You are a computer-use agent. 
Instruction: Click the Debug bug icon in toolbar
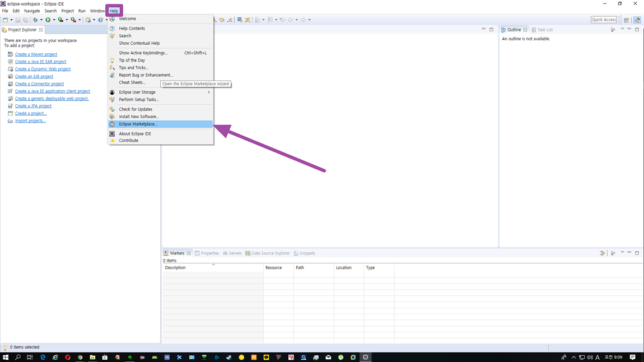point(36,20)
